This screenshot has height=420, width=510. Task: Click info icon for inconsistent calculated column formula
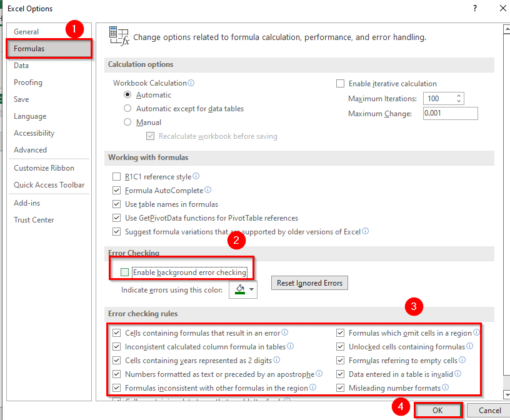[x=291, y=346]
